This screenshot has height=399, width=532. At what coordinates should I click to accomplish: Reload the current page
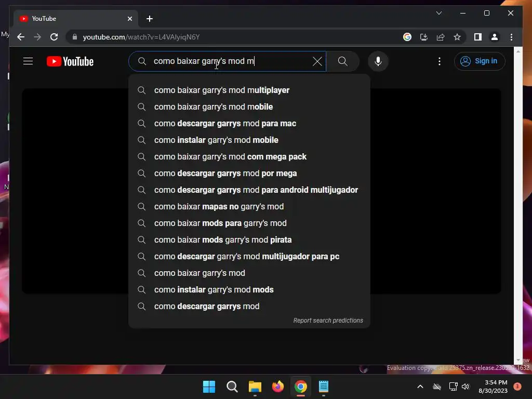pyautogui.click(x=54, y=37)
